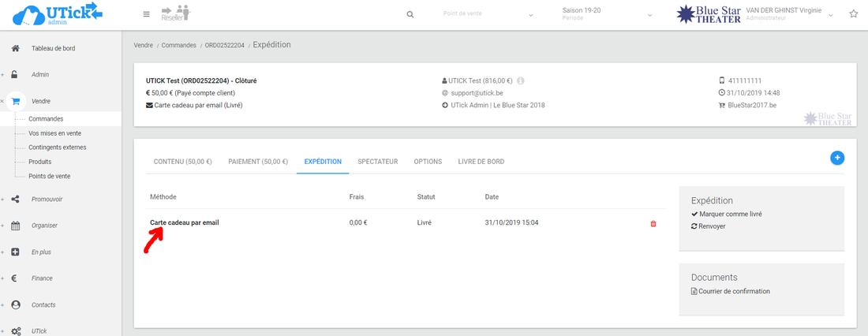Expand the Finance sidebar section

44,278
